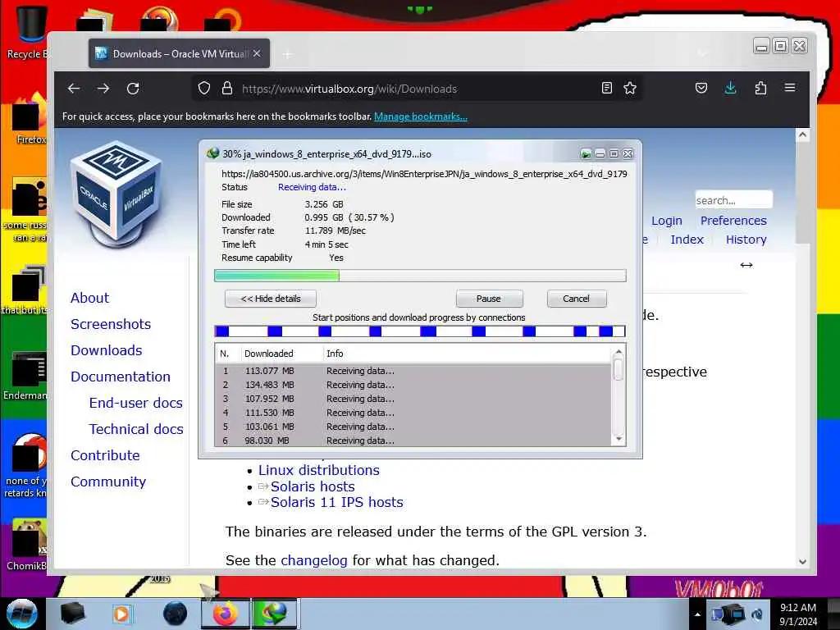Click the page scrollbar down arrow
840x630 pixels.
[802, 561]
